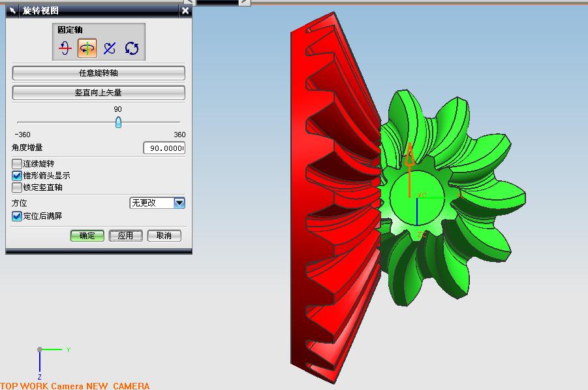Click the angle slider thumb at 90
This screenshot has width=588, height=390.
(x=118, y=122)
